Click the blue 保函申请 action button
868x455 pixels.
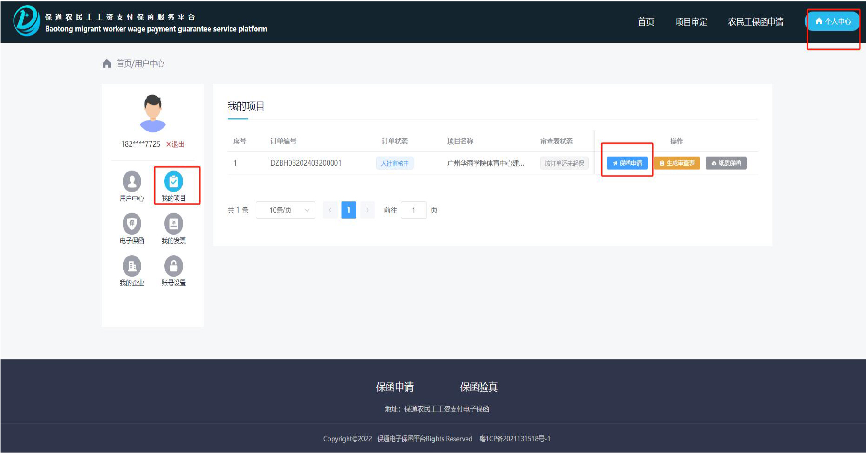627,163
